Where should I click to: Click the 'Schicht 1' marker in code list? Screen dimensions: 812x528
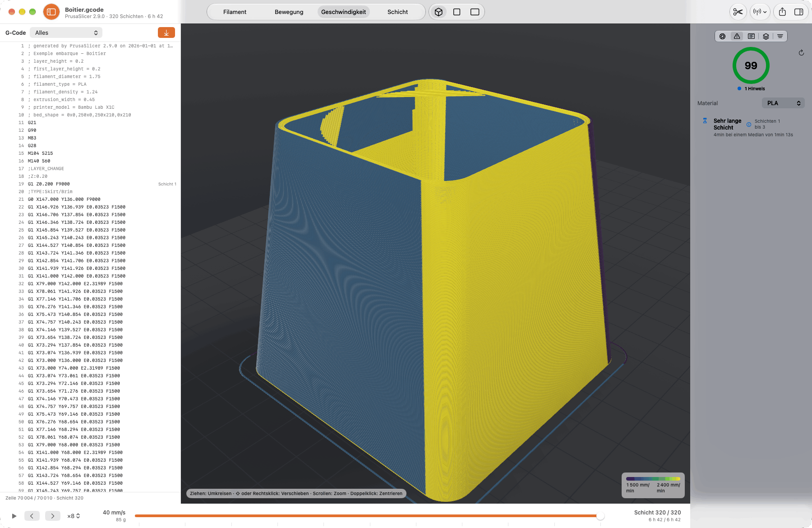pyautogui.click(x=167, y=184)
